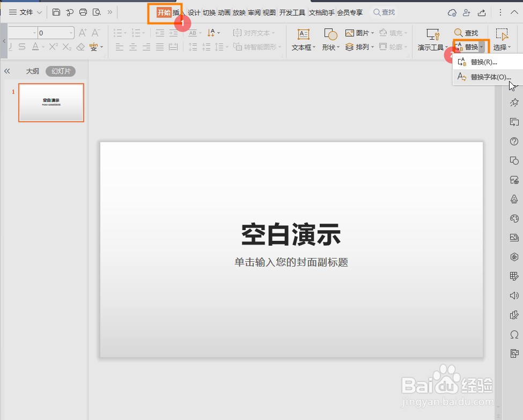Increase font size with the A+ icon

tap(83, 33)
